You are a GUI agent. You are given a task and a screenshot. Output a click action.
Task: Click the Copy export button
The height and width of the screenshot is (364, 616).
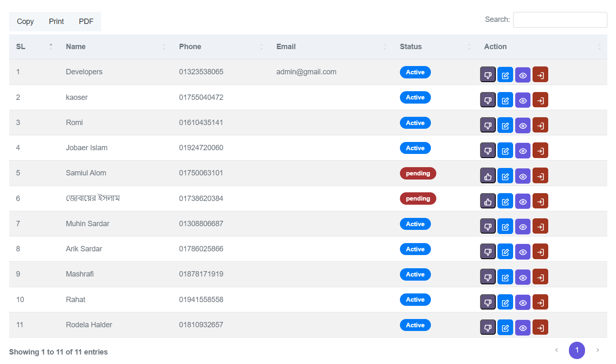pos(25,21)
